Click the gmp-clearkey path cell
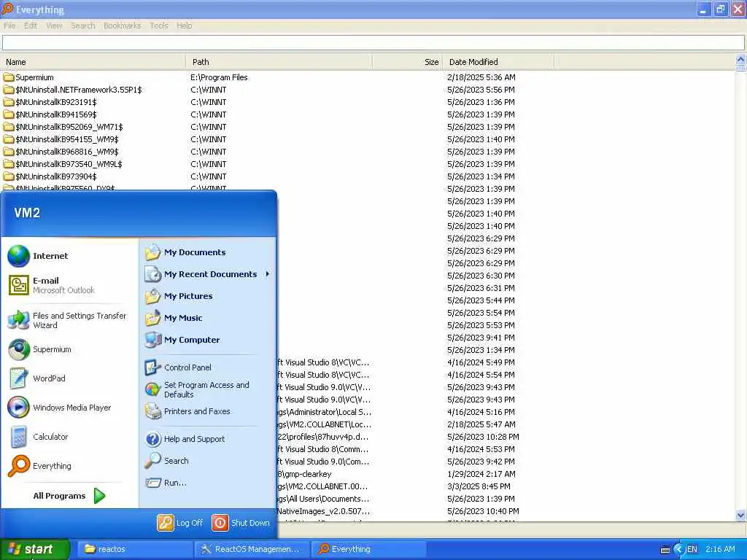This screenshot has width=747, height=560. [x=305, y=474]
